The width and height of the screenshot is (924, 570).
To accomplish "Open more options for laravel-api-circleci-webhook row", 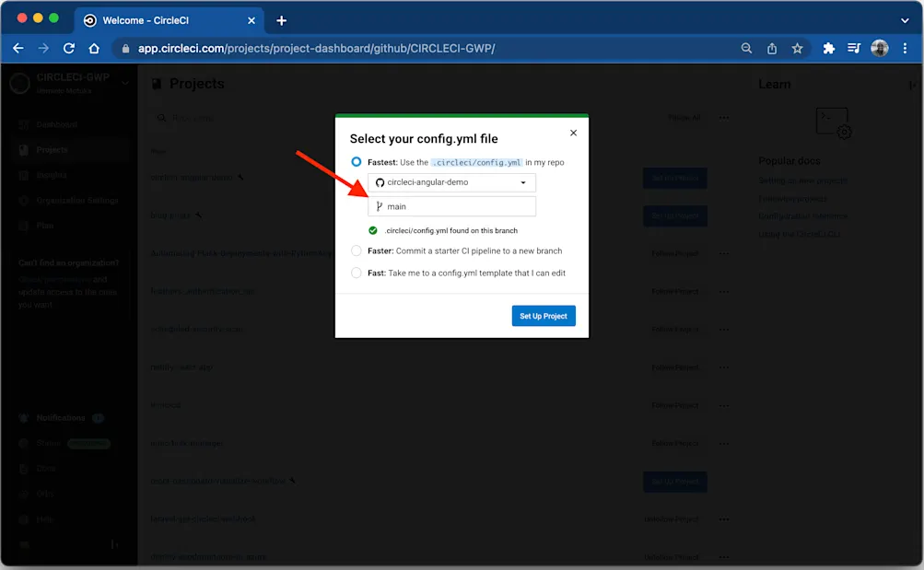I will click(724, 519).
